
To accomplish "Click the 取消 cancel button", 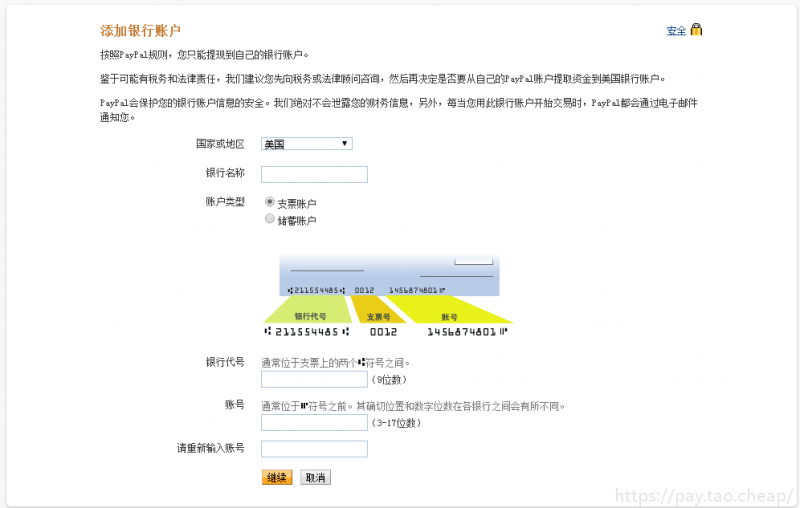I will (315, 477).
